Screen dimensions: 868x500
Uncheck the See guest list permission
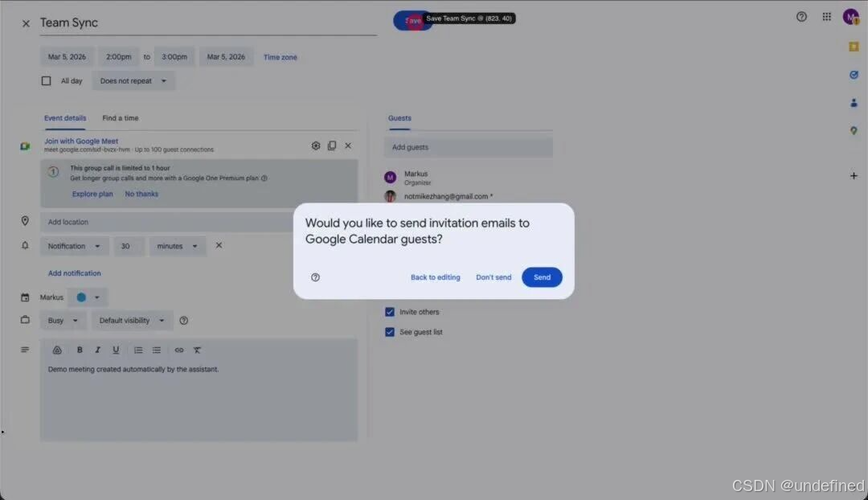pyautogui.click(x=390, y=332)
